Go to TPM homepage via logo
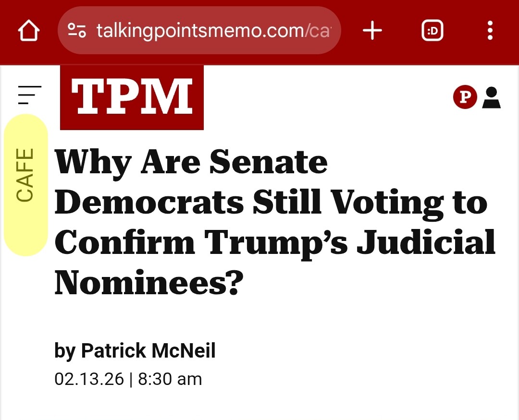This screenshot has height=420, width=519. coord(132,97)
